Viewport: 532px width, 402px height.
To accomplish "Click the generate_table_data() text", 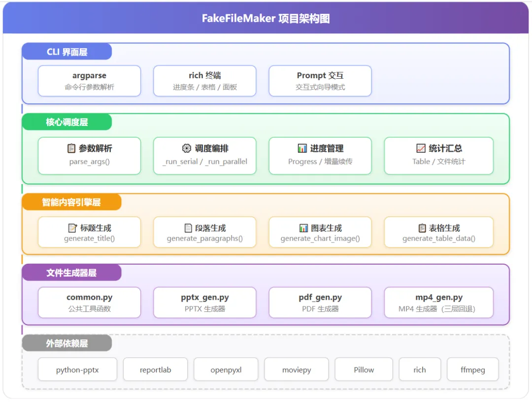I will 439,239.
